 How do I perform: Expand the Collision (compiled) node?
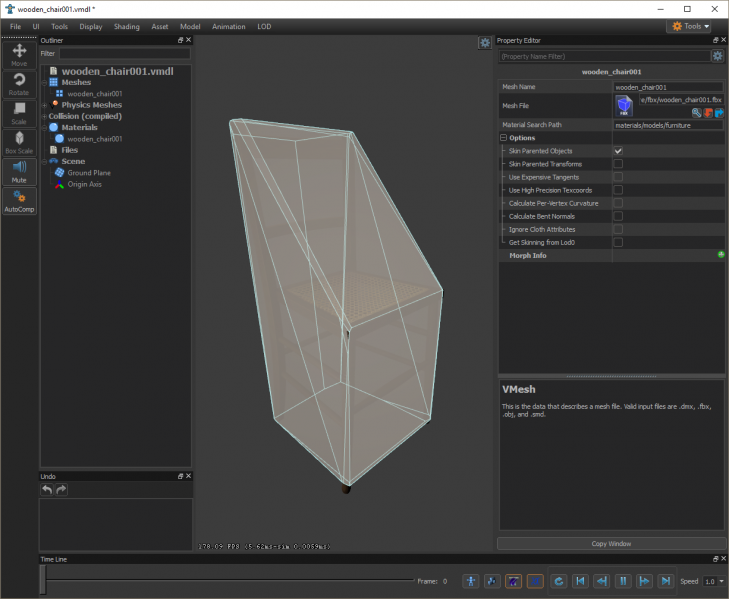tap(45, 116)
